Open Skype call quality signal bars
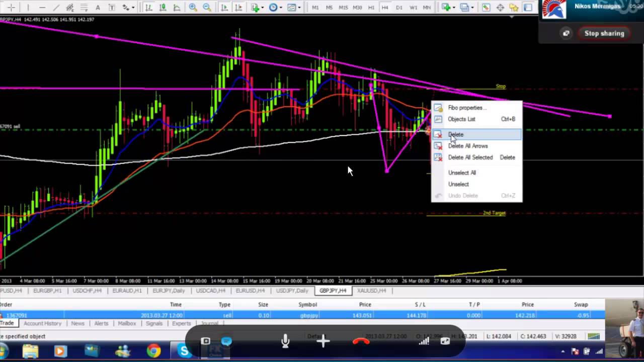The image size is (644, 362). pyautogui.click(x=424, y=341)
